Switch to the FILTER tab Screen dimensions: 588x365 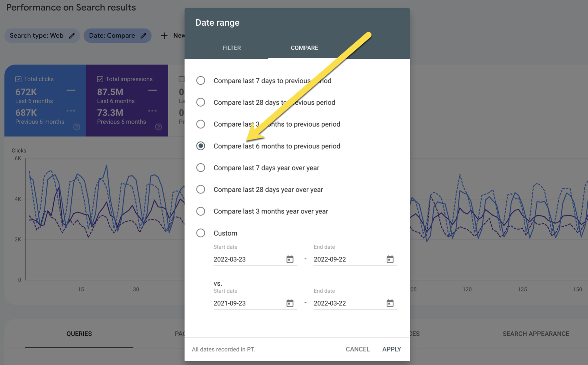(x=232, y=48)
